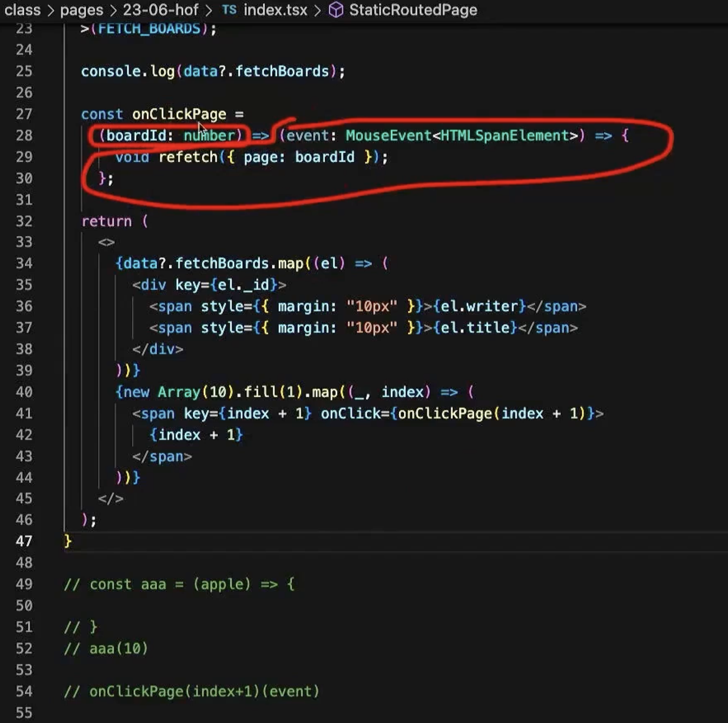The width and height of the screenshot is (728, 723).
Task: Click the opening fragment tag on line 33
Action: point(106,242)
